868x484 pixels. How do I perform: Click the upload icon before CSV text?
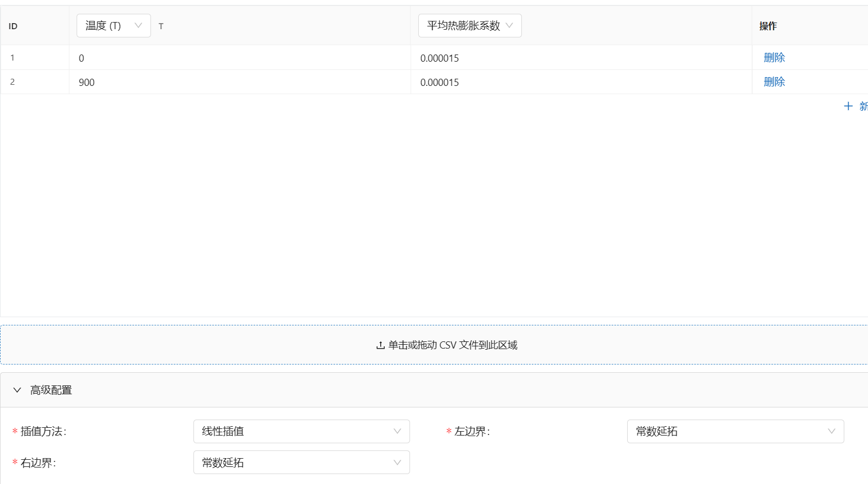pyautogui.click(x=380, y=345)
